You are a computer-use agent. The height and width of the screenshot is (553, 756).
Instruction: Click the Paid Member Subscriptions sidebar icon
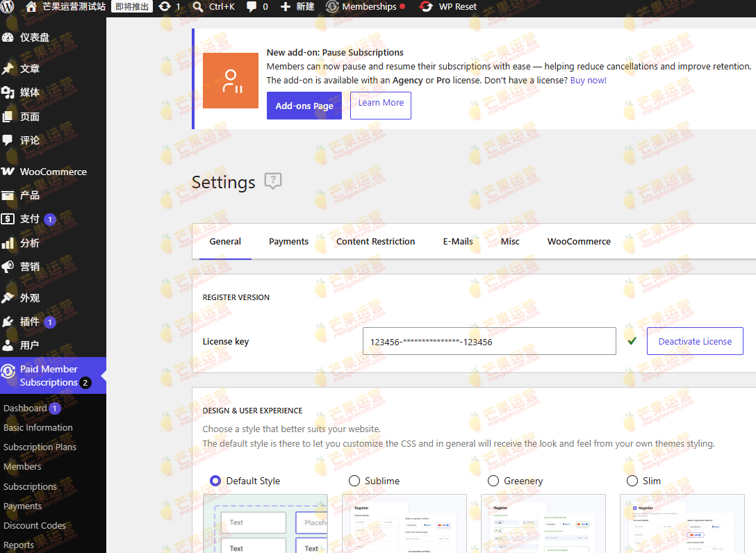point(8,371)
